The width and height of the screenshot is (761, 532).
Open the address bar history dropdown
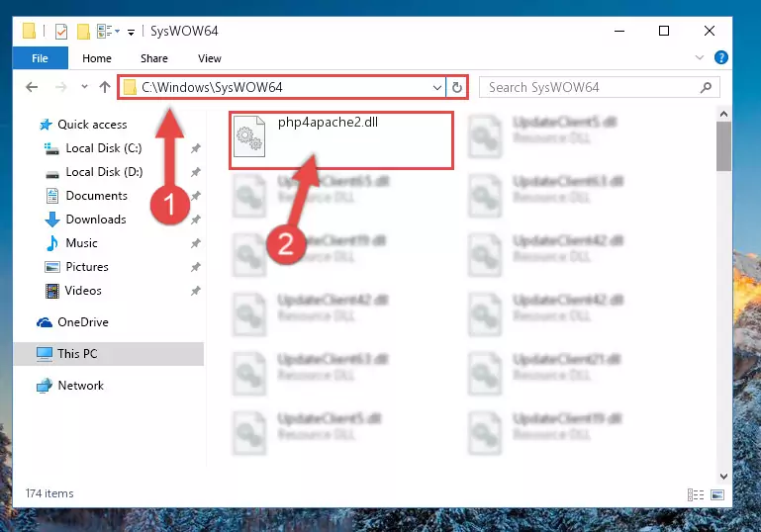[436, 88]
